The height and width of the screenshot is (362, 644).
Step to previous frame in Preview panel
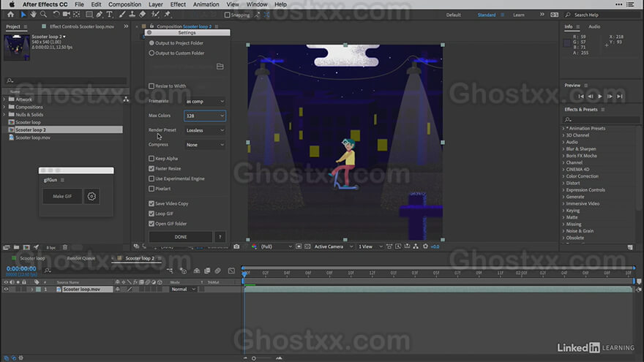(591, 97)
